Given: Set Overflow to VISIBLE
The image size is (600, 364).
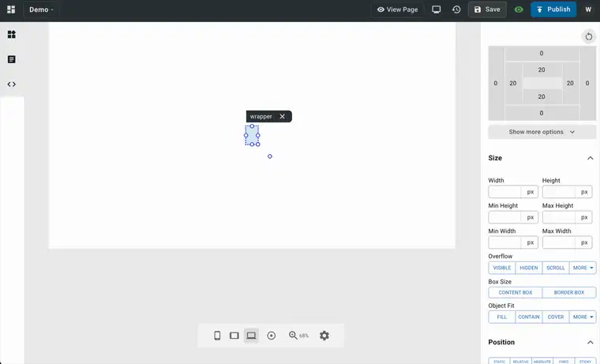Looking at the screenshot, I should 502,268.
